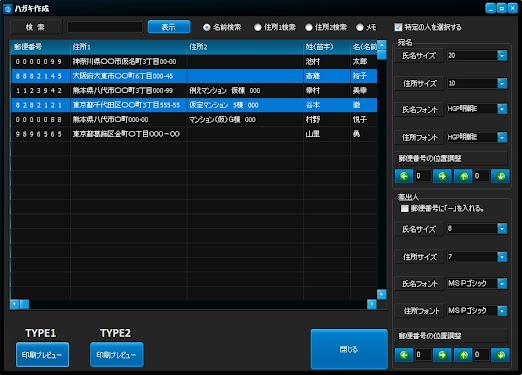The height and width of the screenshot is (375, 522).
Task: Click 差出人 horizontal offset value field
Action: point(423,355)
